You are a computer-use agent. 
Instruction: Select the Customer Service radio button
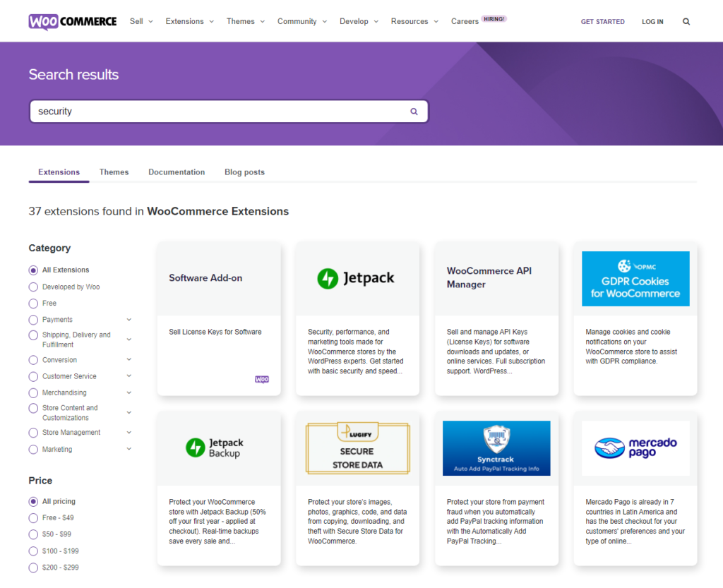[33, 376]
